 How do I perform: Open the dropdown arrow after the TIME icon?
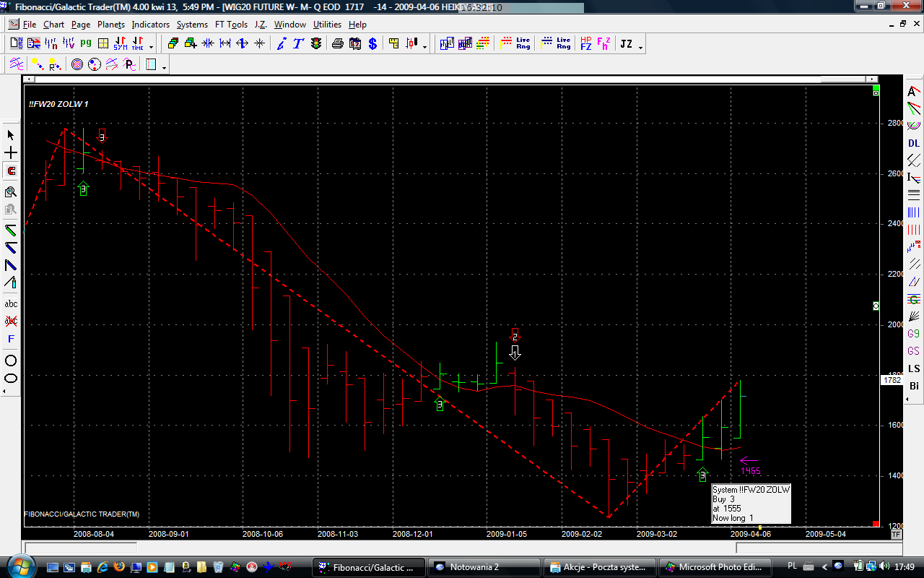tap(151, 47)
